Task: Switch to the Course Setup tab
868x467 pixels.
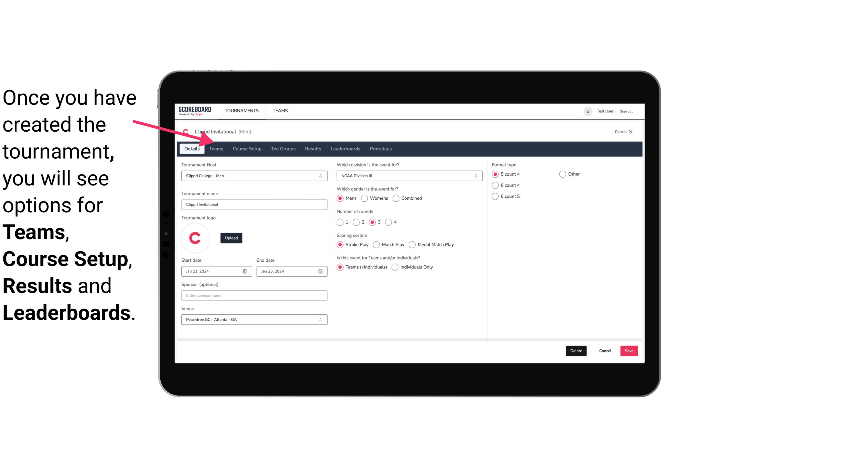Action: pos(246,148)
